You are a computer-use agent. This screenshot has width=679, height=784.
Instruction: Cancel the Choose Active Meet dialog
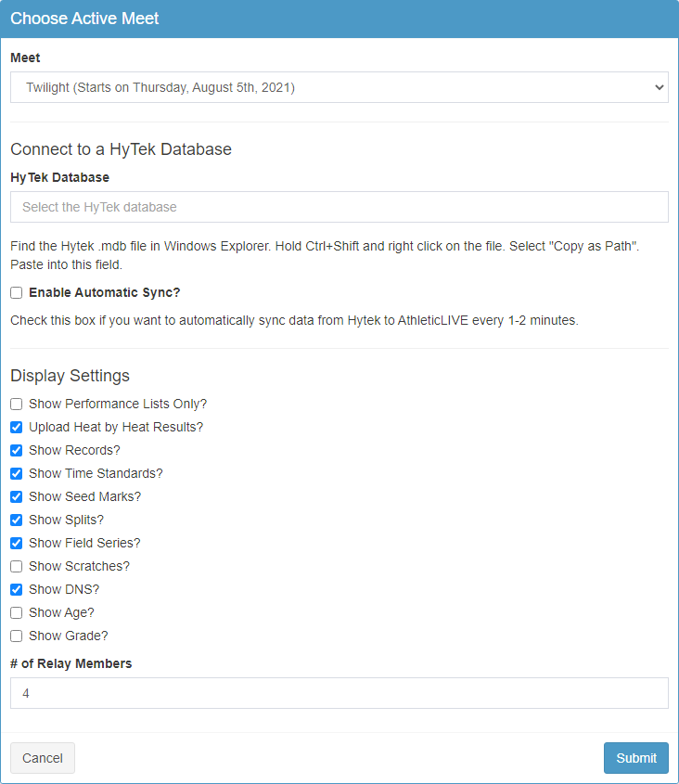tap(43, 758)
